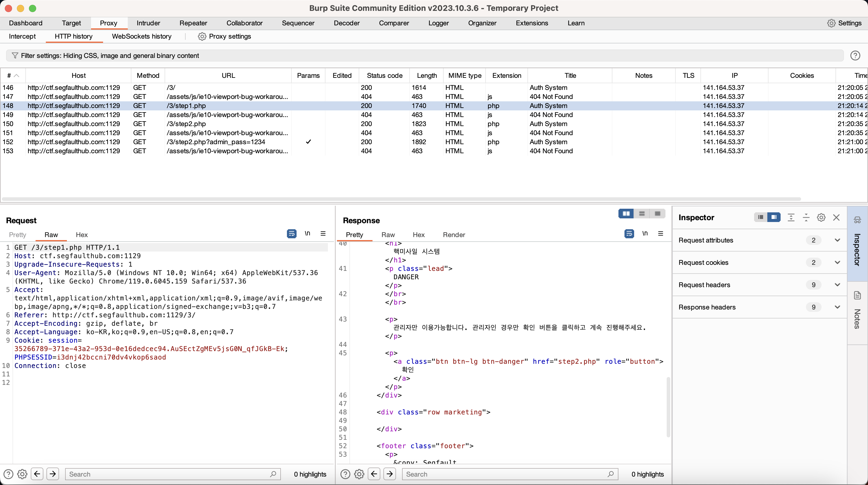Switch Inspector to docked-left layout icon
The height and width of the screenshot is (485, 868).
[760, 217]
